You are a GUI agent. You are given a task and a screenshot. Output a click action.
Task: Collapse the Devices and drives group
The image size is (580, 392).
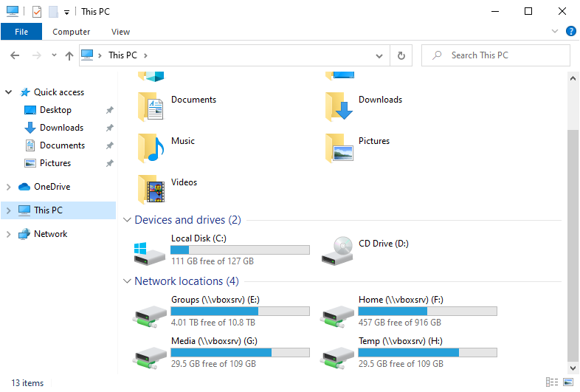click(127, 220)
